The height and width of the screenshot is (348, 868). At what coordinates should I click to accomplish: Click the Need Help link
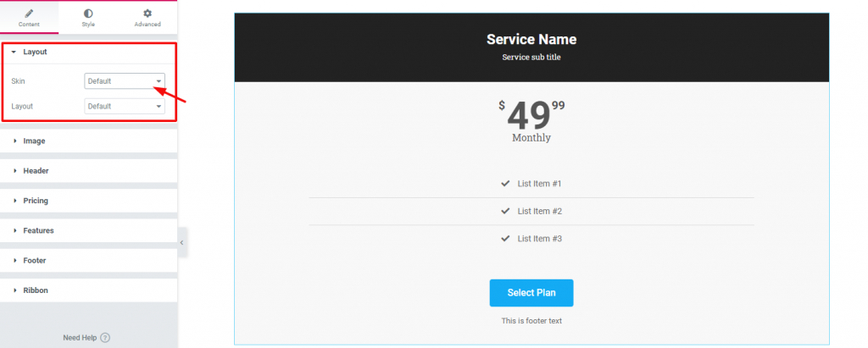click(81, 338)
